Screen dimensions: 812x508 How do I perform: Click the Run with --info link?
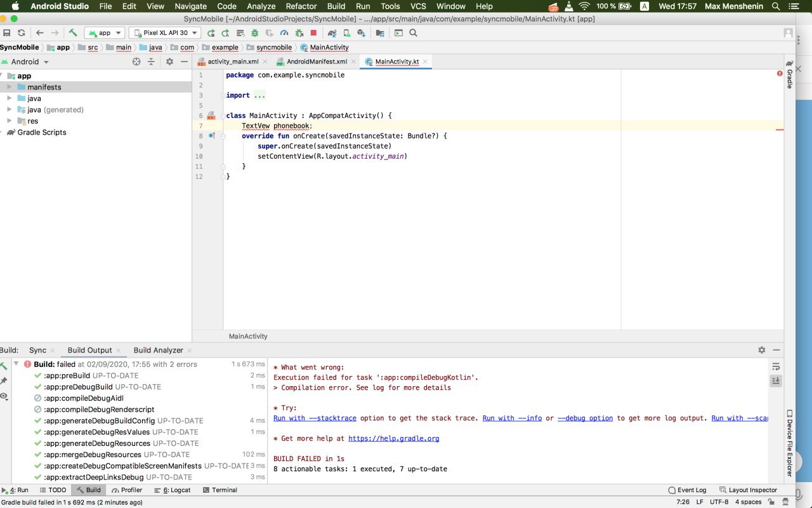pos(512,418)
